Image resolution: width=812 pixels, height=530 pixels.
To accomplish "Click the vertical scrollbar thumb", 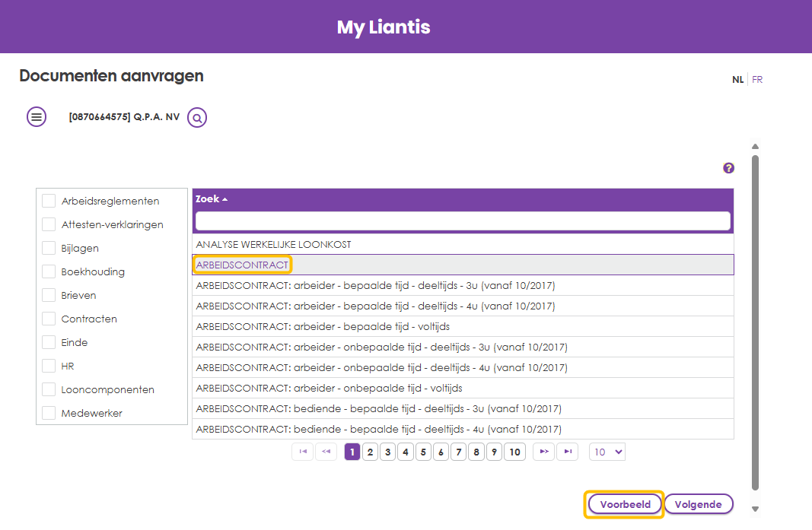I will [x=755, y=322].
